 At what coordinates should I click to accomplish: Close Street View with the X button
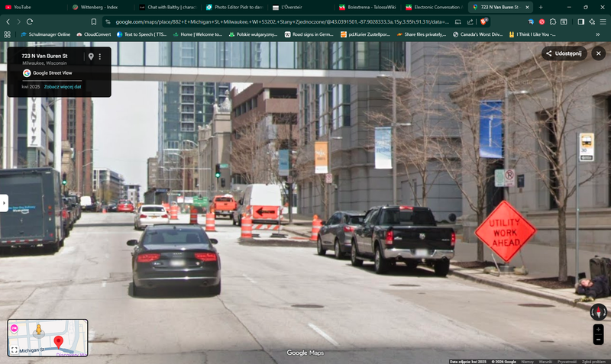pyautogui.click(x=599, y=53)
